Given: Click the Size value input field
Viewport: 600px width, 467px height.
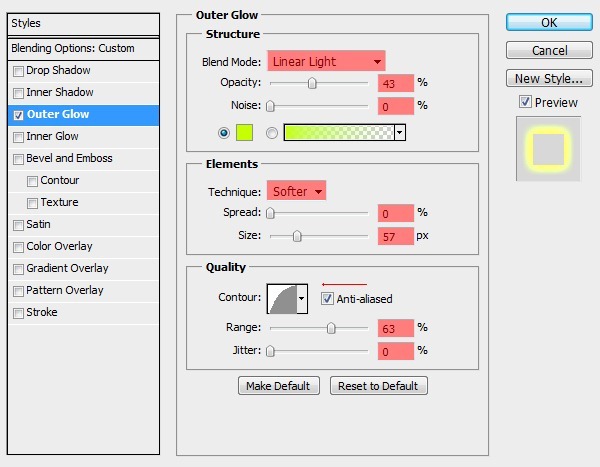Looking at the screenshot, I should [395, 236].
